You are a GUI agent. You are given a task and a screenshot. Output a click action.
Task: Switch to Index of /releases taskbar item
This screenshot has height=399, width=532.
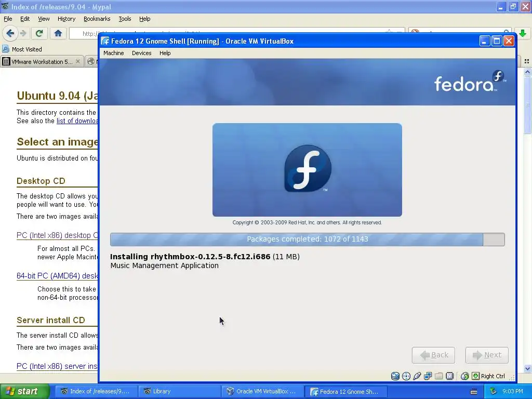click(96, 391)
